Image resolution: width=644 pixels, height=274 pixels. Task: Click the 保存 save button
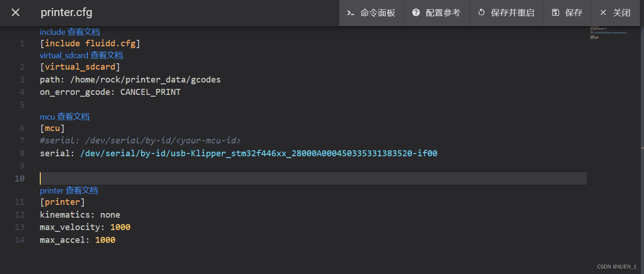pos(568,13)
